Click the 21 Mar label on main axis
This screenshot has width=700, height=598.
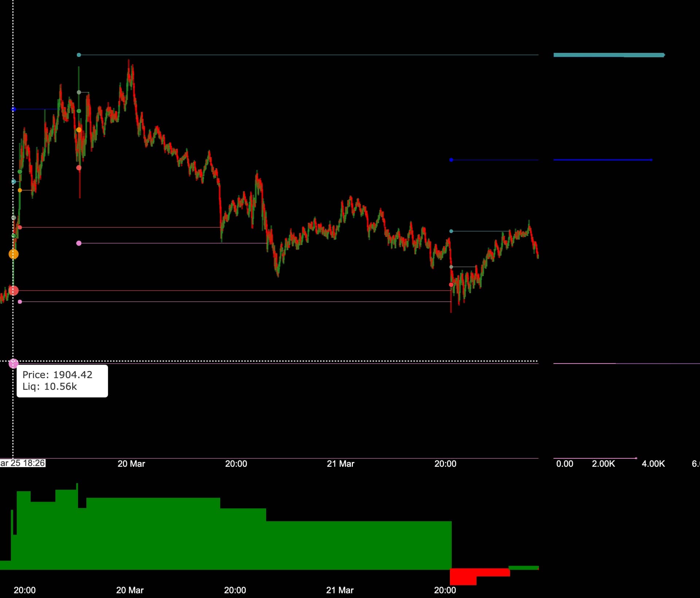point(340,464)
